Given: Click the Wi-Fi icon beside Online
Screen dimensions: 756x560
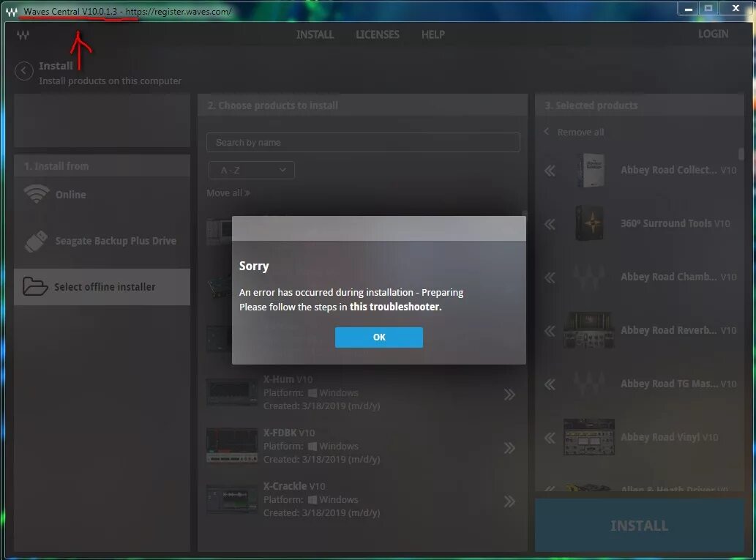Looking at the screenshot, I should pyautogui.click(x=36, y=194).
